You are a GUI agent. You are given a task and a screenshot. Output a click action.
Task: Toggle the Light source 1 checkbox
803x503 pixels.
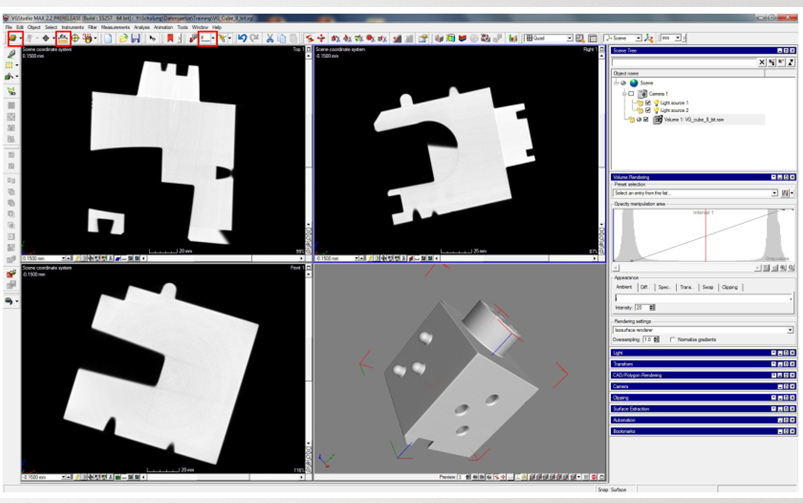648,103
